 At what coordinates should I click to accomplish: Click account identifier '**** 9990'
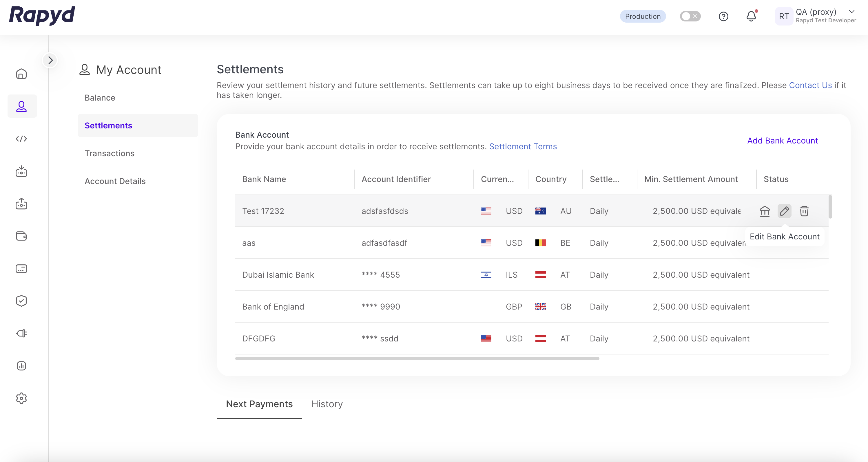381,306
